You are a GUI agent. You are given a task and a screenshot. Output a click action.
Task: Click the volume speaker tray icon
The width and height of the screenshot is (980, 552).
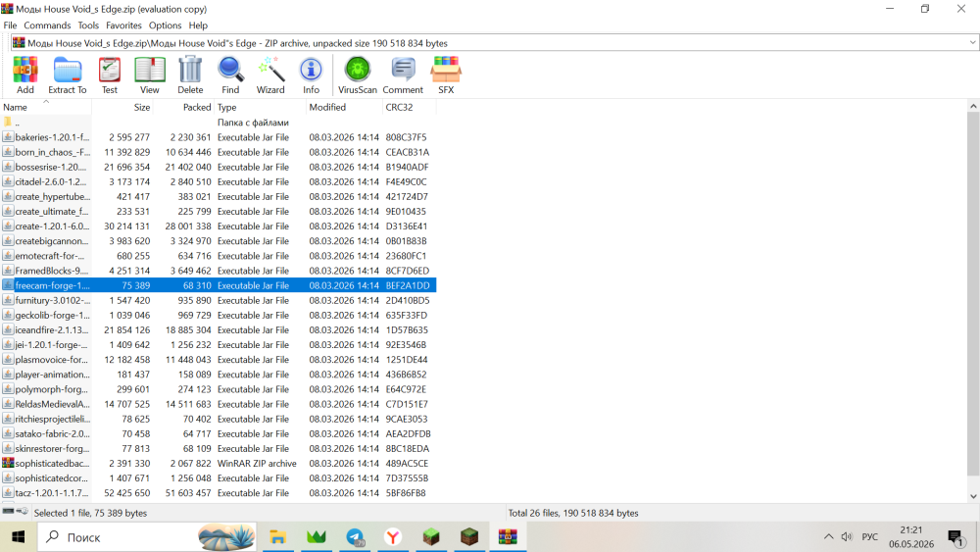[847, 536]
